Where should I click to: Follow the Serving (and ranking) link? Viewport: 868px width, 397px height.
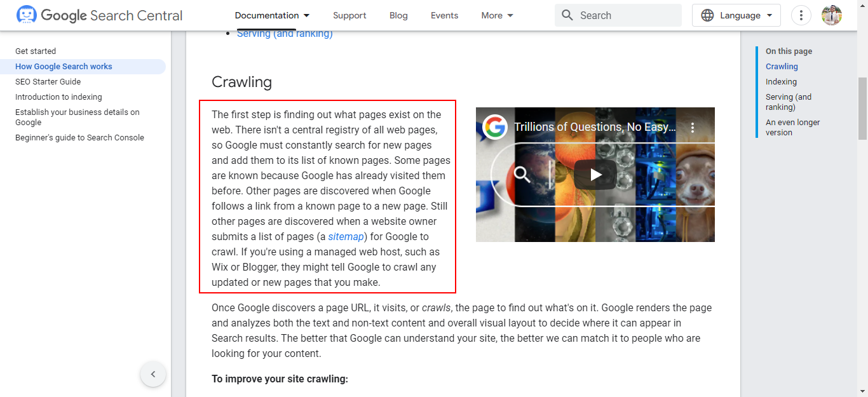point(285,34)
